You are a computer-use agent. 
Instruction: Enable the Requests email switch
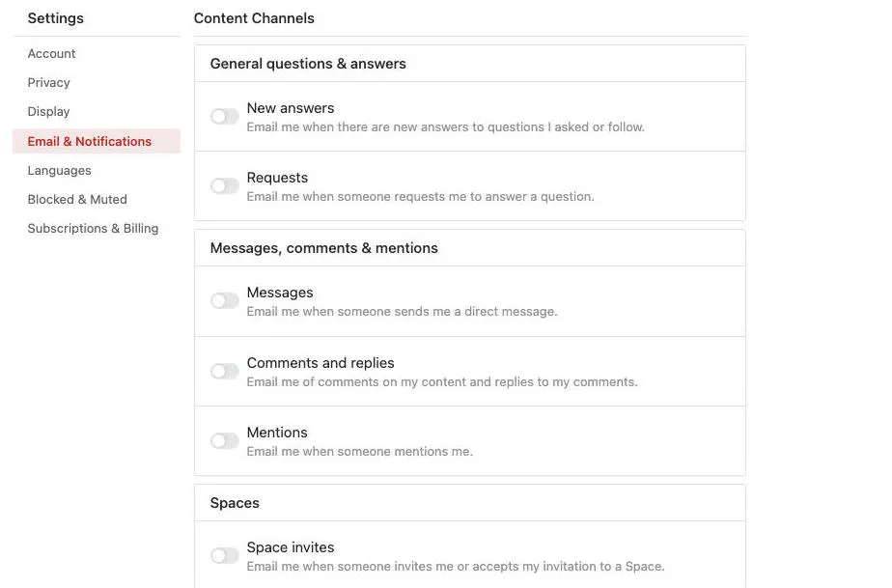pos(224,186)
